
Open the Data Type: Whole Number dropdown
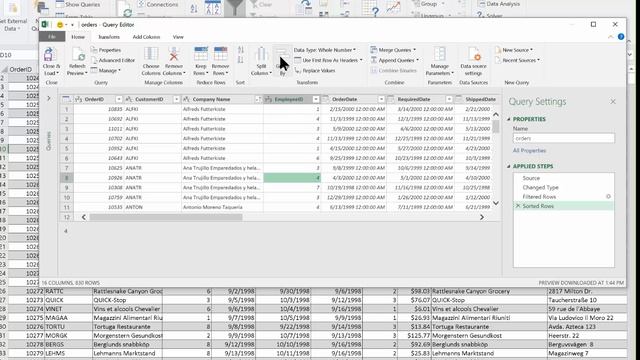pyautogui.click(x=324, y=50)
